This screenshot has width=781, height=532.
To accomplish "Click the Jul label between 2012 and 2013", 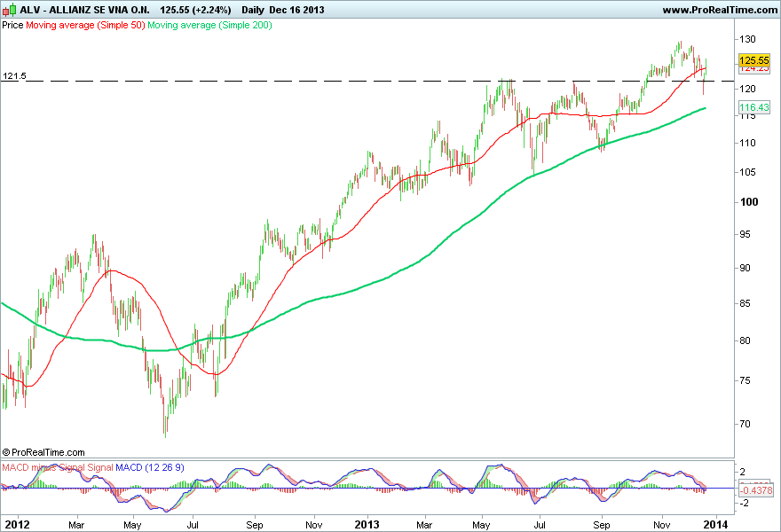I will click(193, 525).
